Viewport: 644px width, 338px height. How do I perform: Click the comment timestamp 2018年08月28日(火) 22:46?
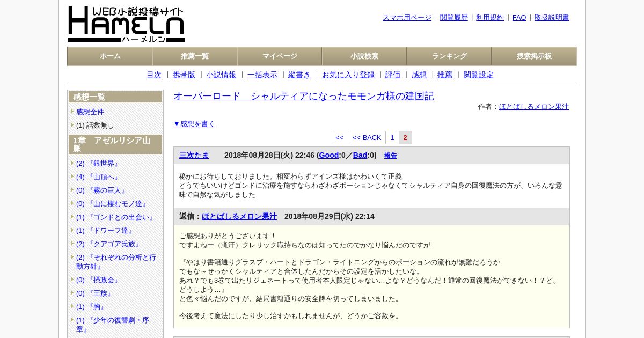click(x=269, y=155)
